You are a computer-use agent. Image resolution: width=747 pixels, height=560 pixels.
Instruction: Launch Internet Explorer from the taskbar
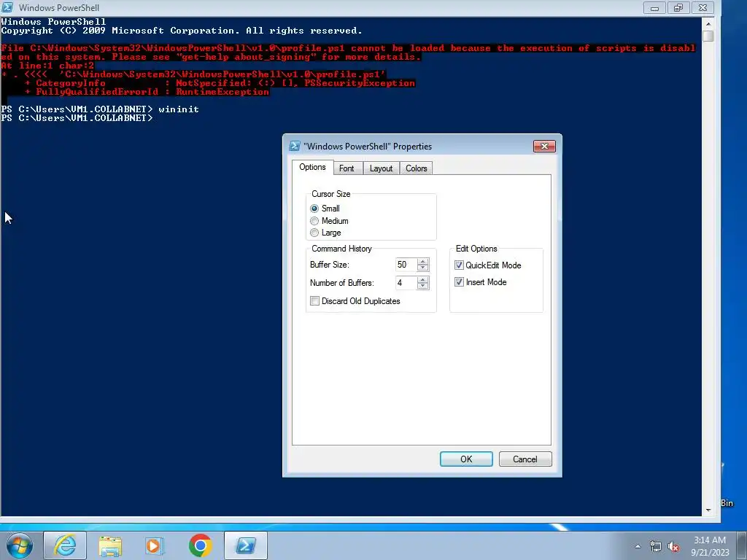(x=65, y=545)
